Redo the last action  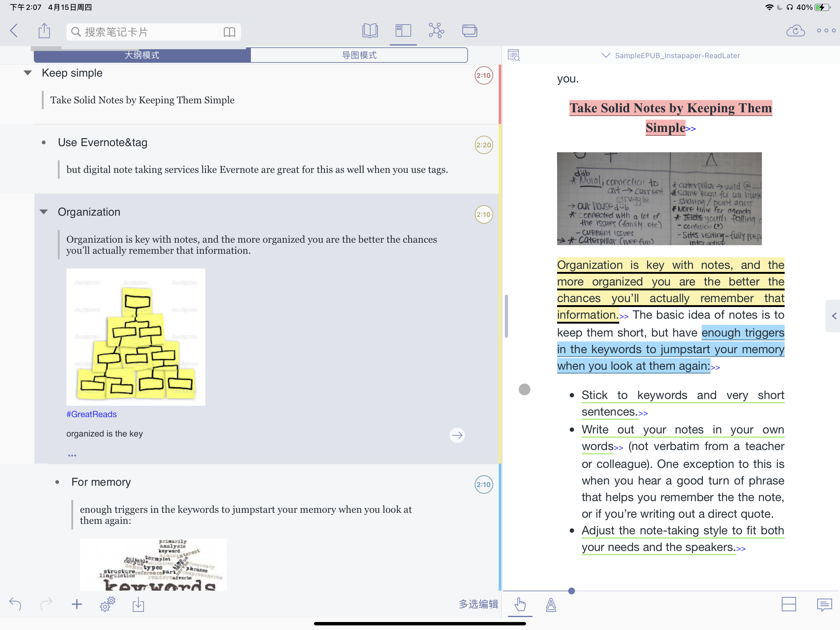(46, 604)
